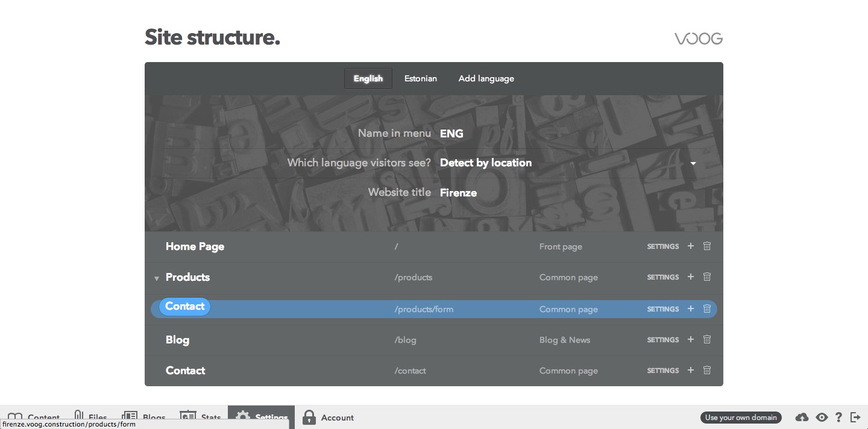Click Add language

point(486,78)
